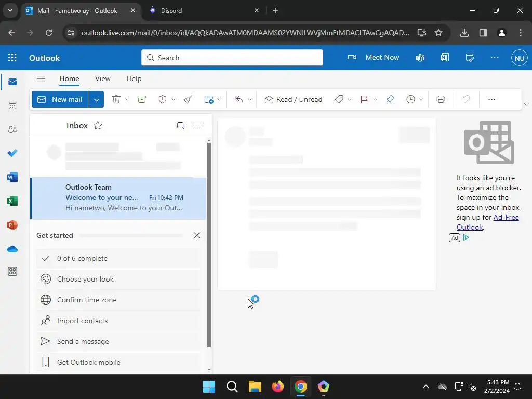This screenshot has height=399, width=532.
Task: Print the message with printer icon
Action: (x=441, y=99)
